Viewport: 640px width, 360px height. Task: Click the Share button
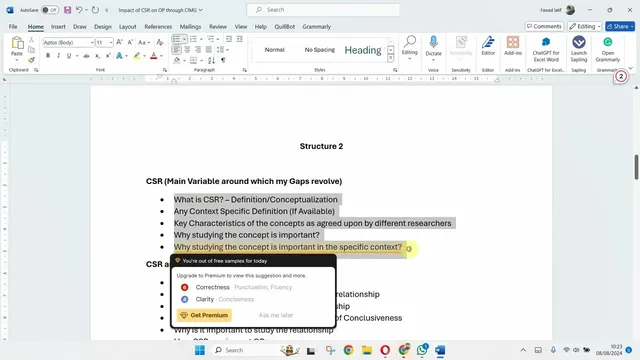pyautogui.click(x=620, y=27)
